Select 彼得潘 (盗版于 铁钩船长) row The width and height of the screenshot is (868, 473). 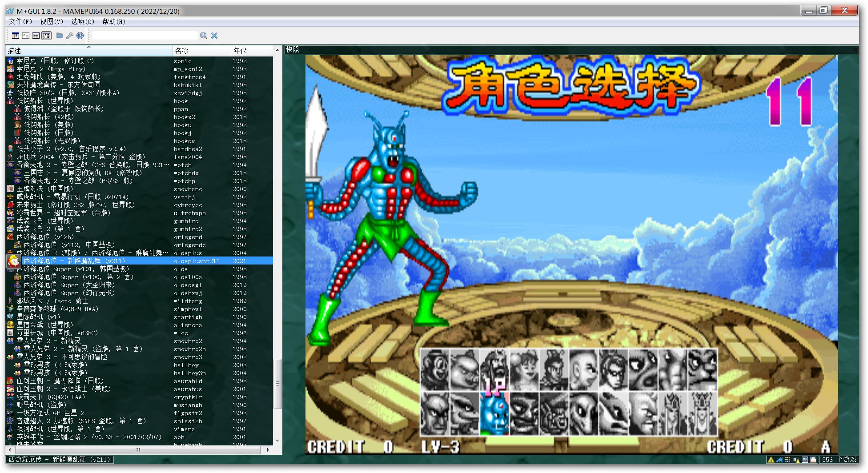coord(140,109)
